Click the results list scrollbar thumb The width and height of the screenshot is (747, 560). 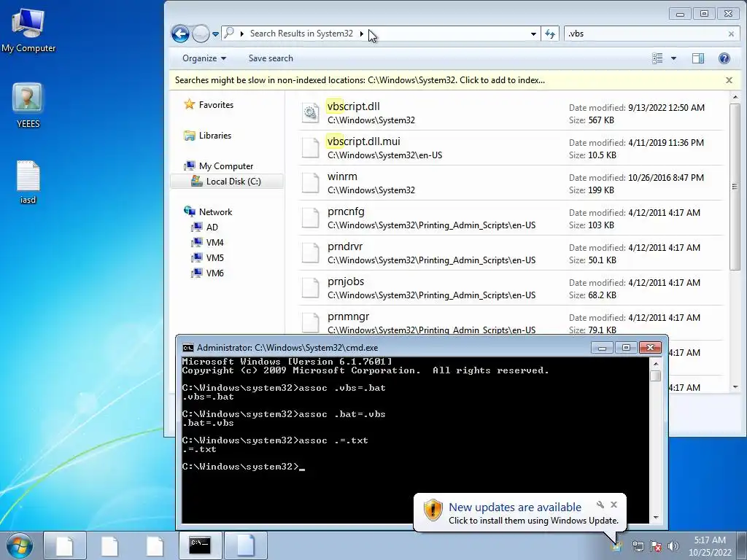735,186
